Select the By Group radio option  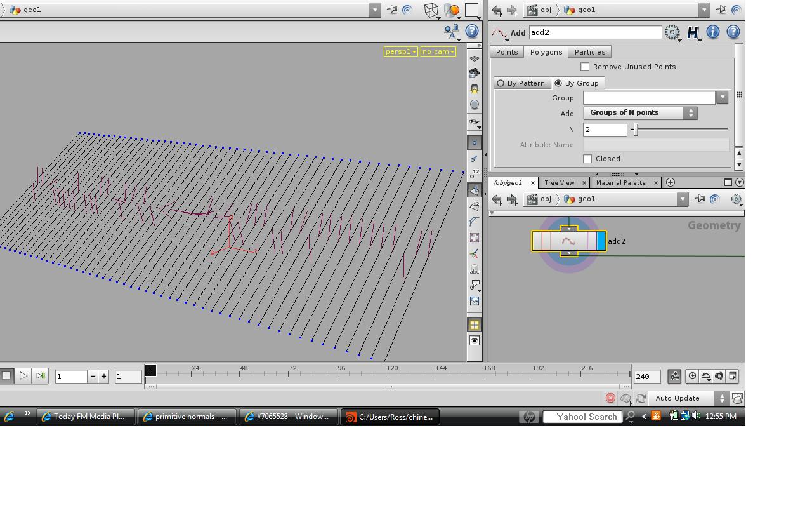point(577,83)
